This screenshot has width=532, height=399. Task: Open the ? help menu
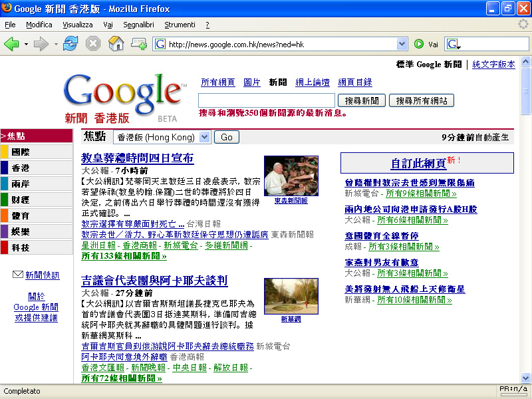coord(207,25)
